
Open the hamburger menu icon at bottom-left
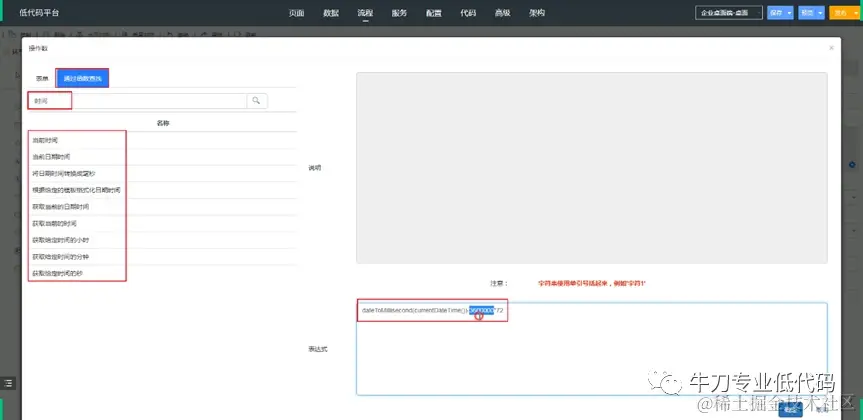(x=8, y=383)
